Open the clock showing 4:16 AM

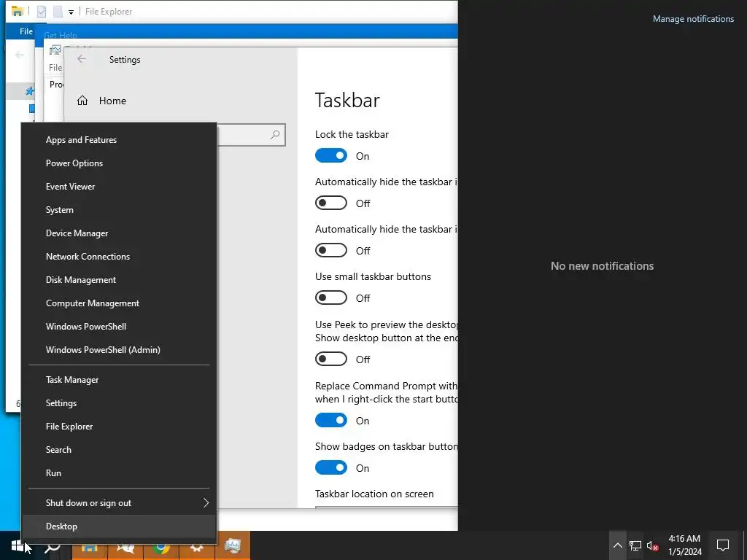click(x=684, y=545)
